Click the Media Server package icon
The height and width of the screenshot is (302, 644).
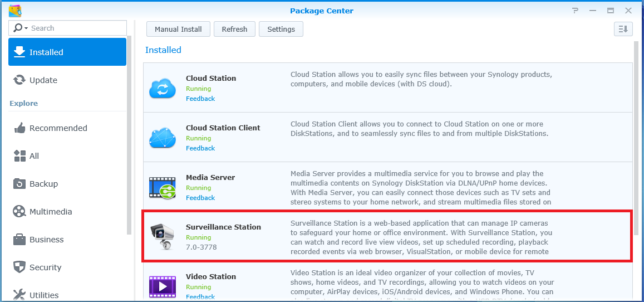[x=163, y=187]
